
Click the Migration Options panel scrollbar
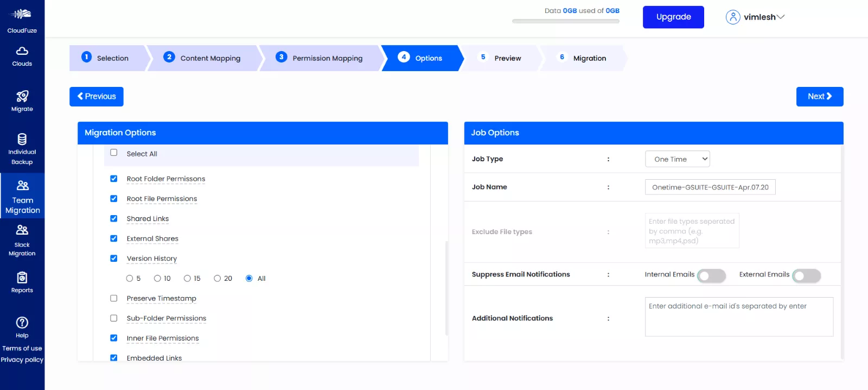click(446, 288)
